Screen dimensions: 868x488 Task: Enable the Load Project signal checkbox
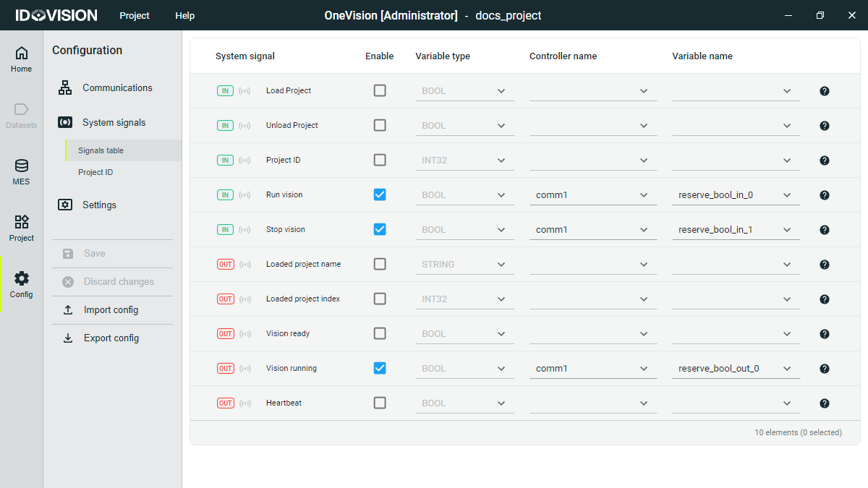tap(380, 91)
